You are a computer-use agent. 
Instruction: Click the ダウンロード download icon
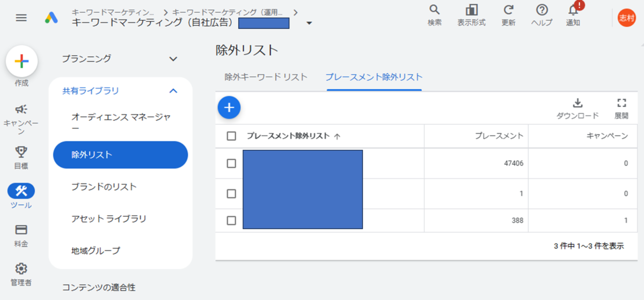tap(577, 103)
